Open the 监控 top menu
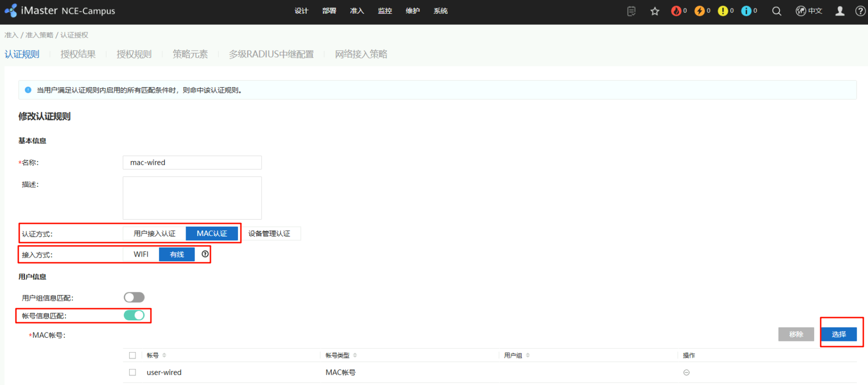This screenshot has height=385, width=868. (385, 11)
